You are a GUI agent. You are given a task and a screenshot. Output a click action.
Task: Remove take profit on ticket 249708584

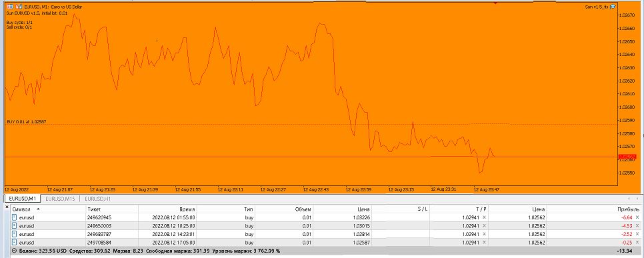pyautogui.click(x=484, y=243)
